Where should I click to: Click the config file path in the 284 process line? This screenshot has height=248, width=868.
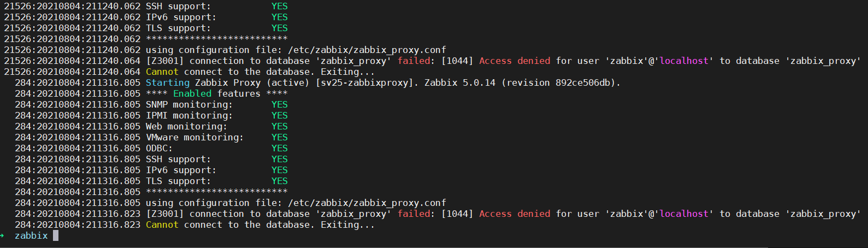point(367,203)
